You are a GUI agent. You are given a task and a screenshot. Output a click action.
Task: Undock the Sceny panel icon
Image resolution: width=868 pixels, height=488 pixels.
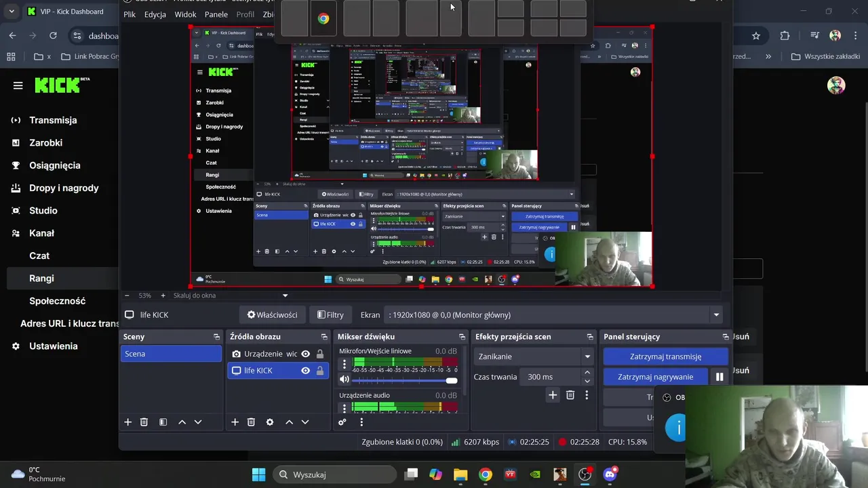click(x=216, y=336)
